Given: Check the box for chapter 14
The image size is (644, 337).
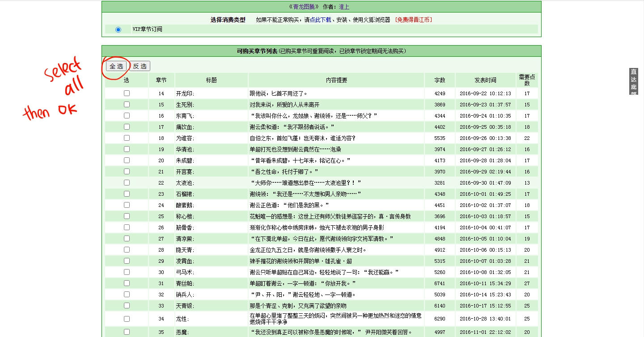Looking at the screenshot, I should (x=127, y=93).
